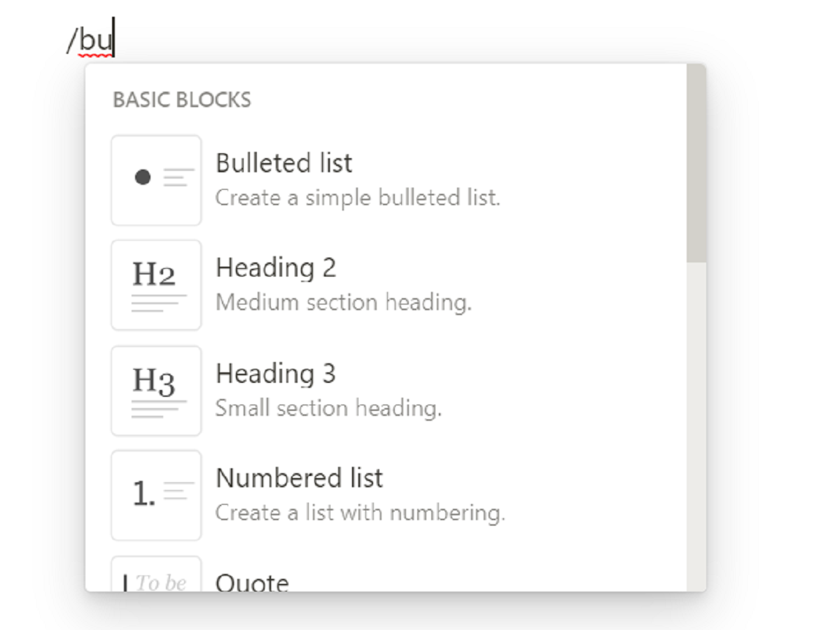This screenshot has width=840, height=630.
Task: Dismiss the menu by clicking blank area below popup
Action: [420, 612]
